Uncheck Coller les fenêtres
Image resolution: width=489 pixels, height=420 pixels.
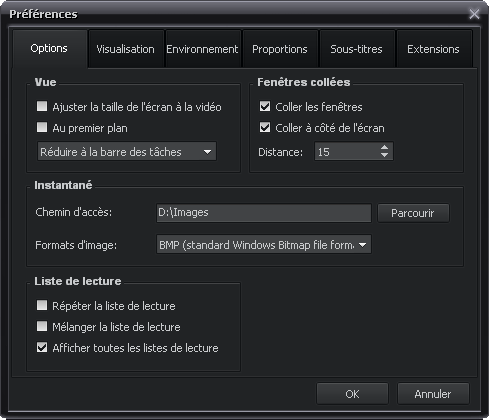pos(265,107)
